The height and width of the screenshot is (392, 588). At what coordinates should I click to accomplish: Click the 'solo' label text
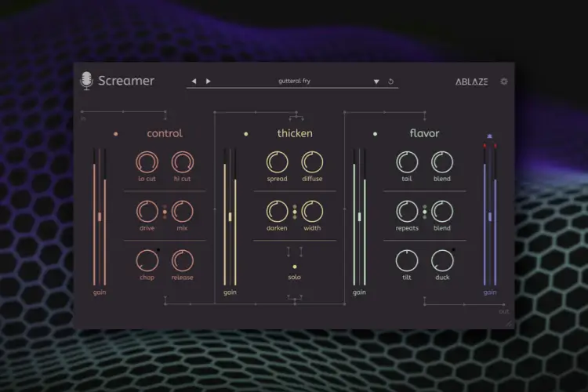point(294,278)
